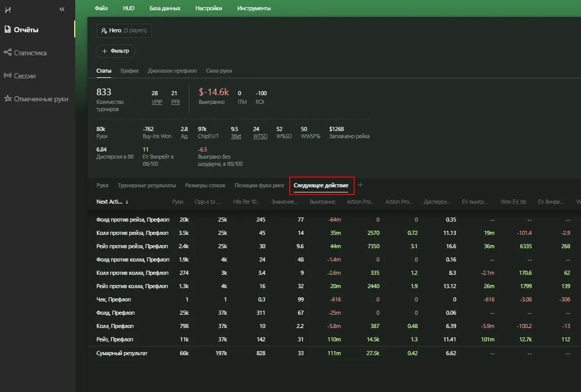
Task: Open Сессии sessions section
Action: click(25, 76)
